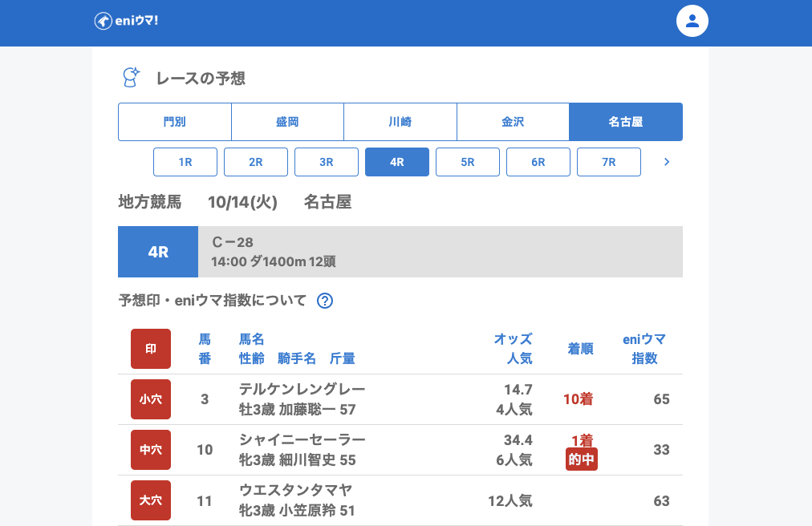This screenshot has height=526, width=812.
Task: Open the 金沢 racecourse tab
Action: tap(513, 122)
